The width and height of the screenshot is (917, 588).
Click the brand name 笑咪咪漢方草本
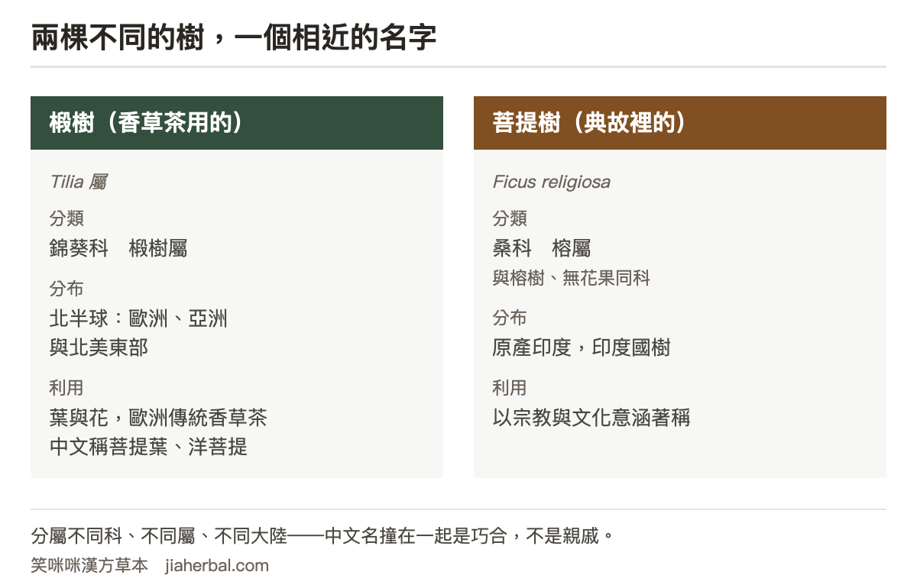[89, 566]
